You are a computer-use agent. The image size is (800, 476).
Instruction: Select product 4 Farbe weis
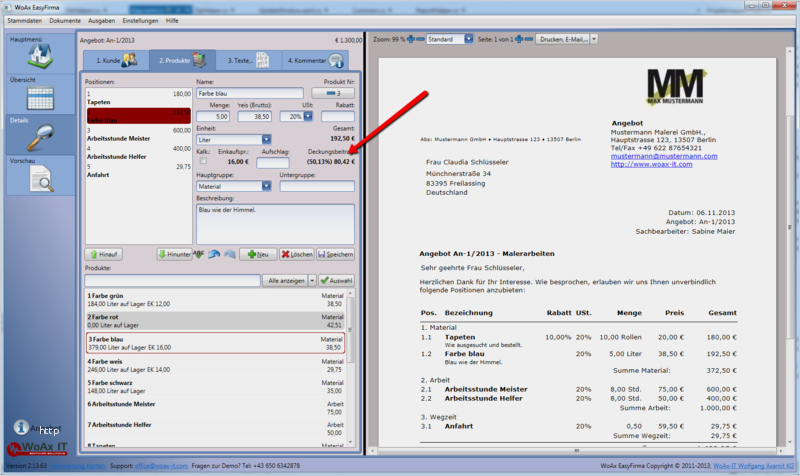coord(215,365)
